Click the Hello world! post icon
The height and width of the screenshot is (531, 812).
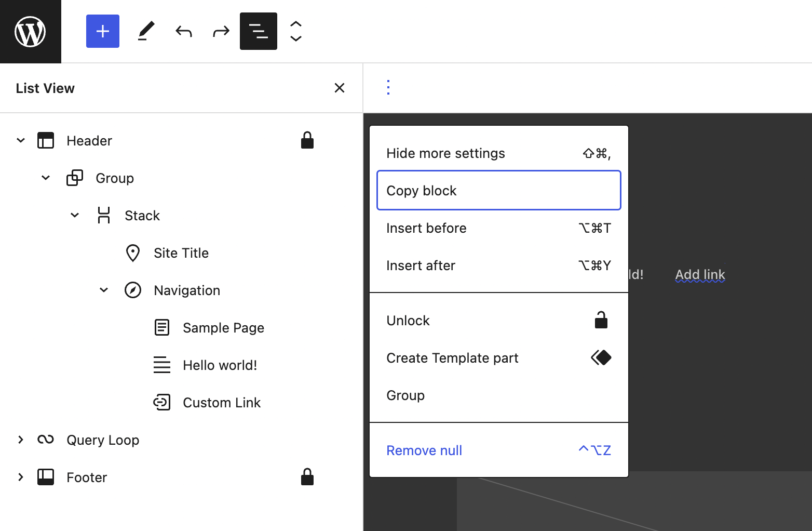point(162,365)
